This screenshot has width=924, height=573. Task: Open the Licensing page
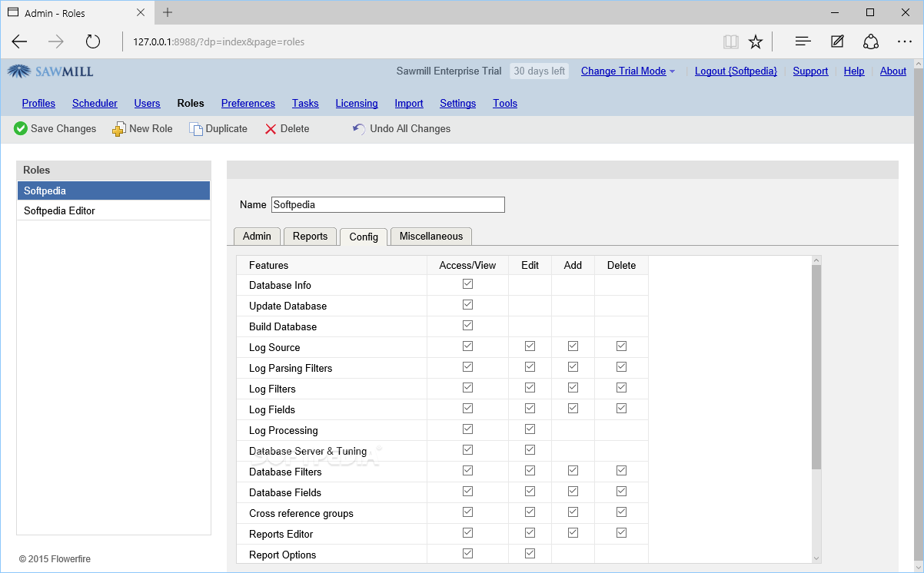(357, 104)
